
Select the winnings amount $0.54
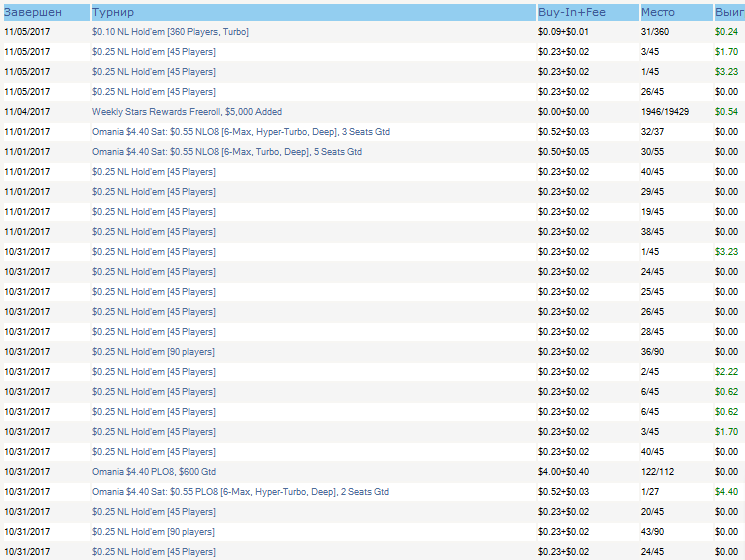[726, 112]
